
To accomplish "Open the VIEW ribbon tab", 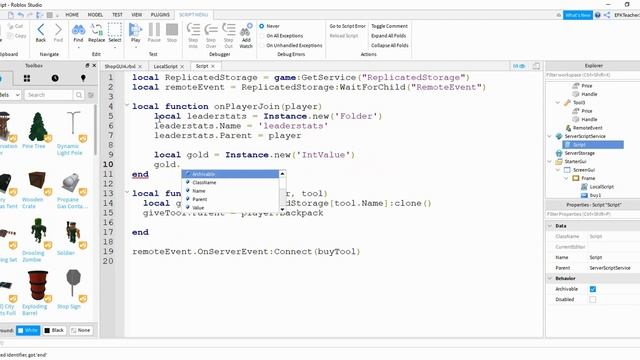I will click(x=137, y=15).
